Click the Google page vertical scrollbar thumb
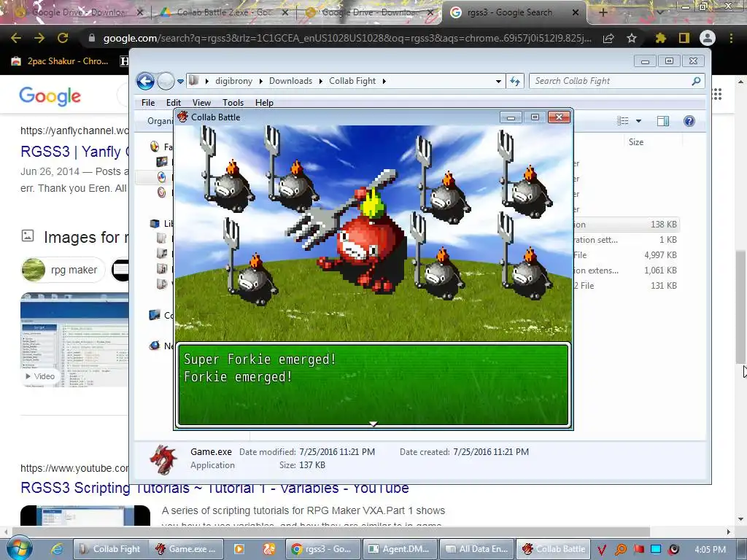This screenshot has height=560, width=747. pos(740,306)
